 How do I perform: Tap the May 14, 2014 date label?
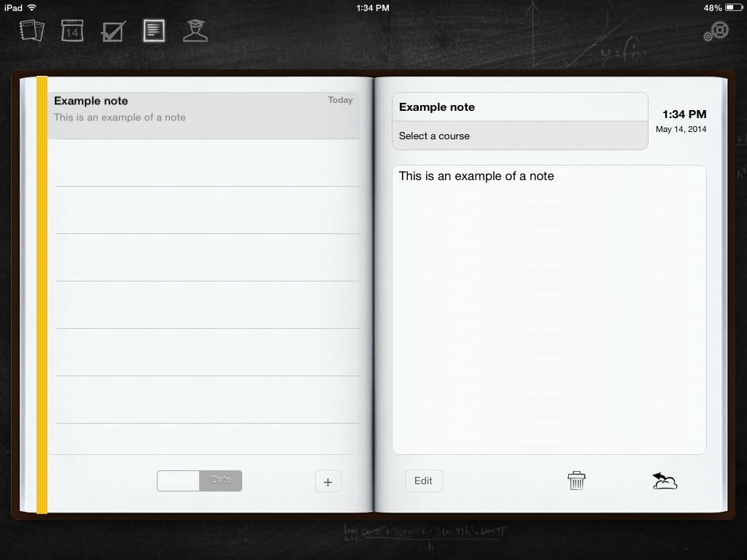click(x=681, y=130)
